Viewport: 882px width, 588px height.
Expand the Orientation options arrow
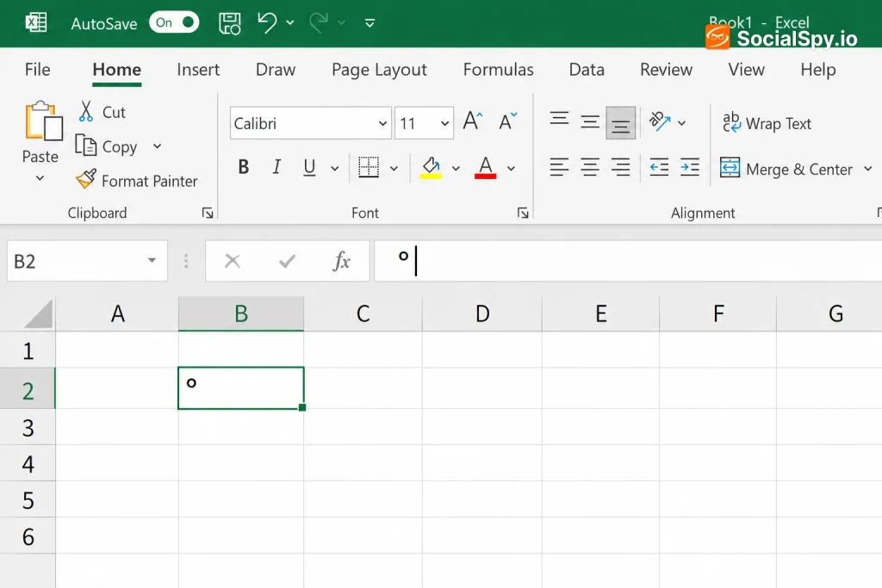click(x=682, y=122)
